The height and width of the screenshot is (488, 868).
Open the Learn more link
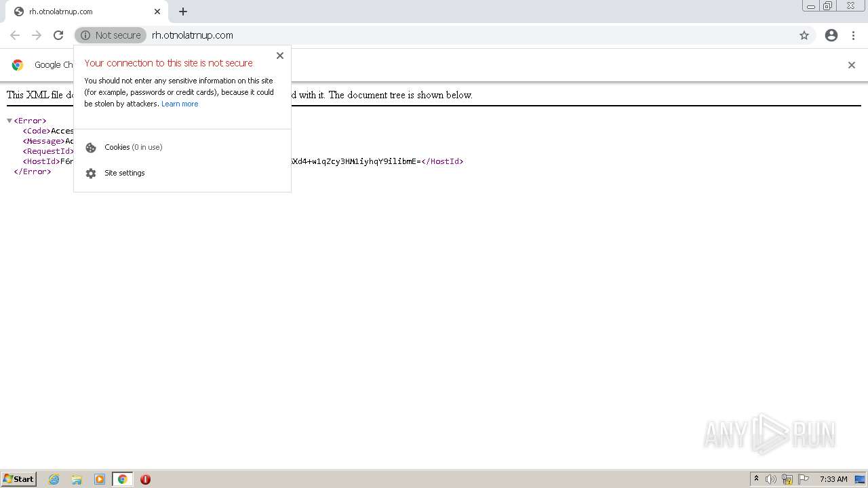tap(180, 104)
